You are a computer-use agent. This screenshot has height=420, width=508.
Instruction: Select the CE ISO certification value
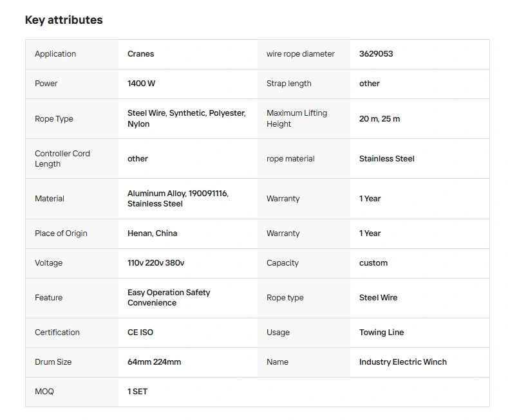pos(140,333)
